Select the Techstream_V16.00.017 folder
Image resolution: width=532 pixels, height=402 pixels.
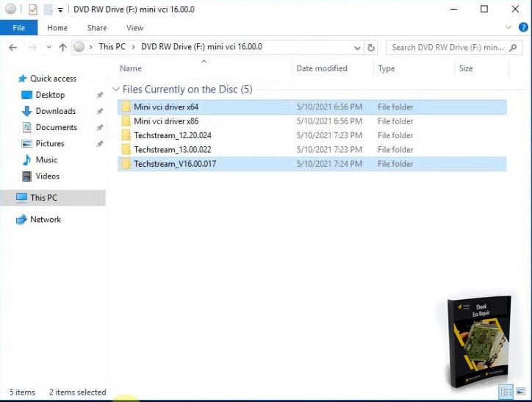(312, 164)
